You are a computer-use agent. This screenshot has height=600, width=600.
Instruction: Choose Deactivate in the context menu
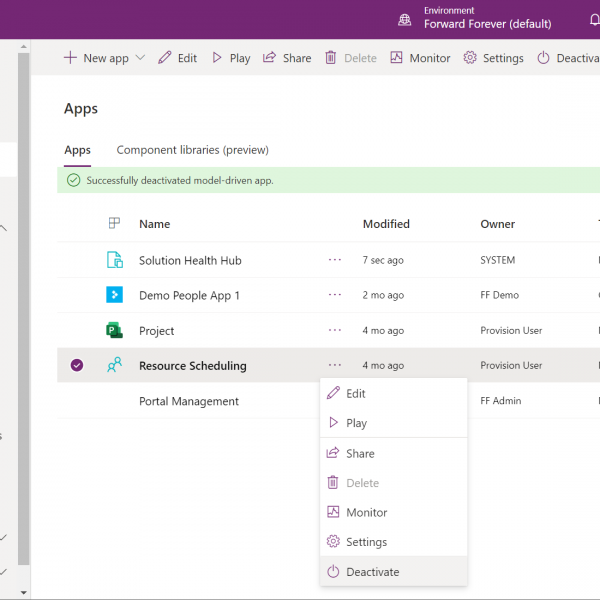coord(393,572)
